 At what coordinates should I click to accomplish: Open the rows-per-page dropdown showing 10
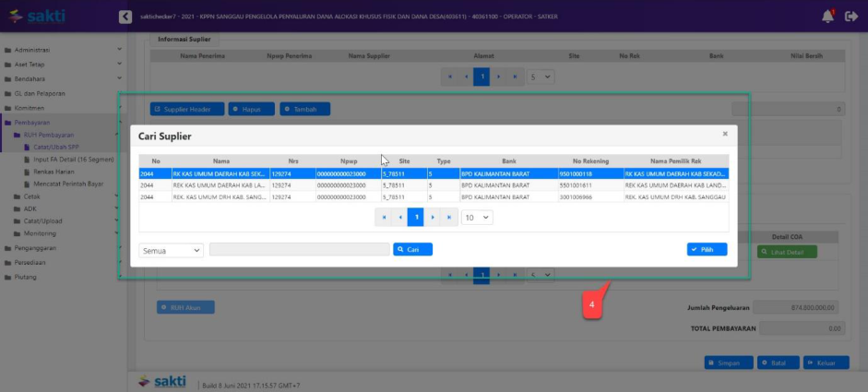pos(477,218)
